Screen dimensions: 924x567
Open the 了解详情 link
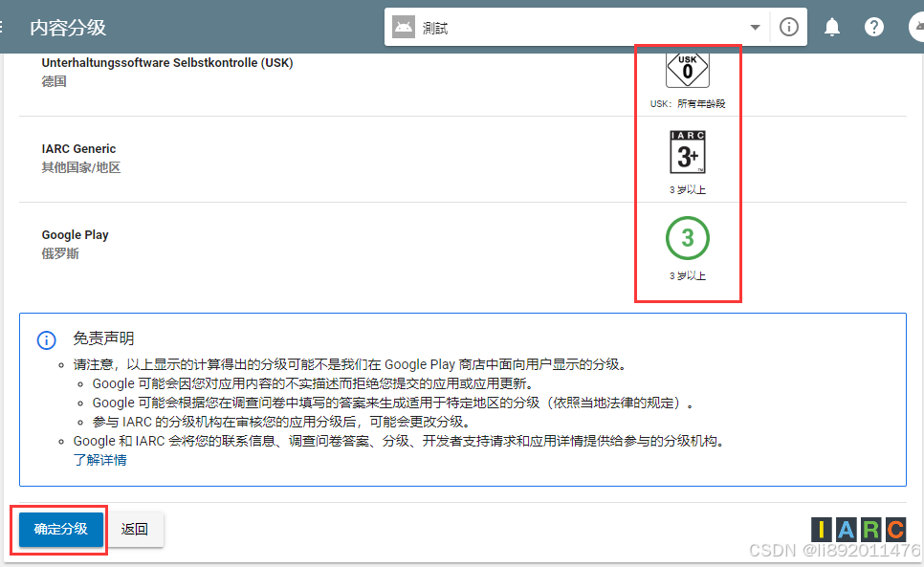coord(99,460)
